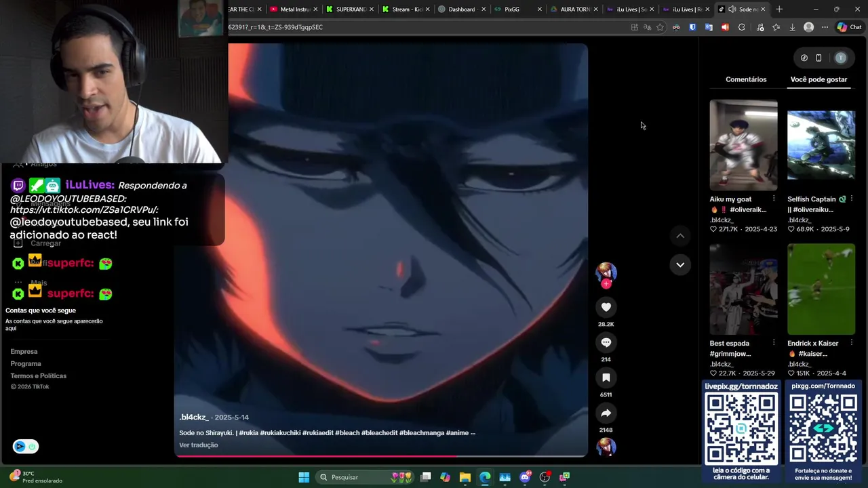Go to previous video with up arrow
Viewport: 868px width, 488px height.
[x=680, y=236]
